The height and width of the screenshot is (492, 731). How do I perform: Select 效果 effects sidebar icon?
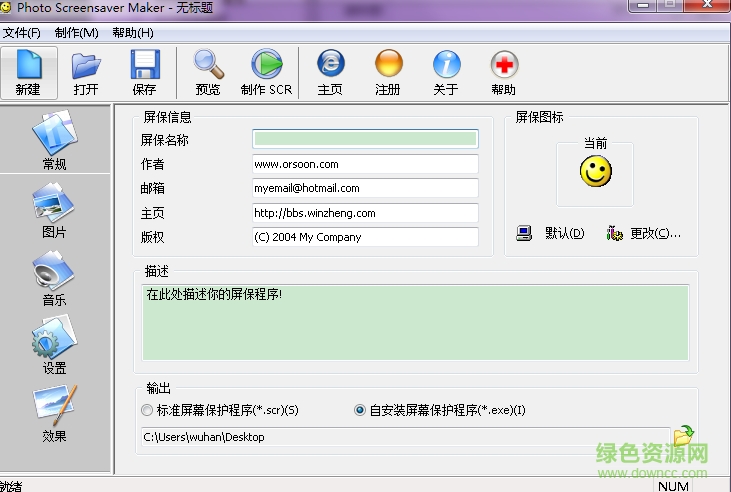55,413
